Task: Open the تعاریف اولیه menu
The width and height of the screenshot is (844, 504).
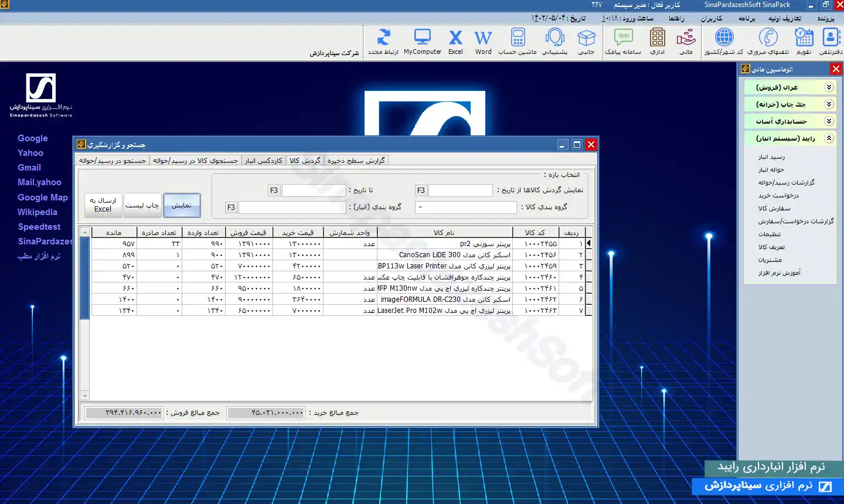Action: (785, 19)
